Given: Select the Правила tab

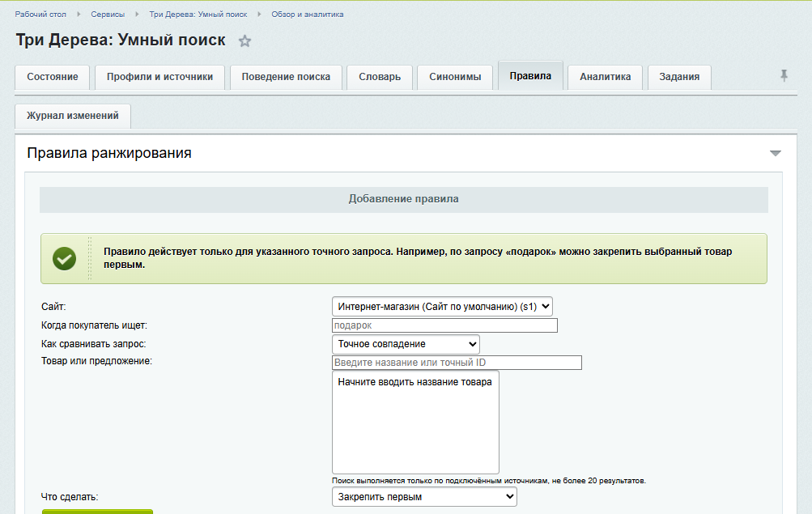Looking at the screenshot, I should (x=530, y=76).
